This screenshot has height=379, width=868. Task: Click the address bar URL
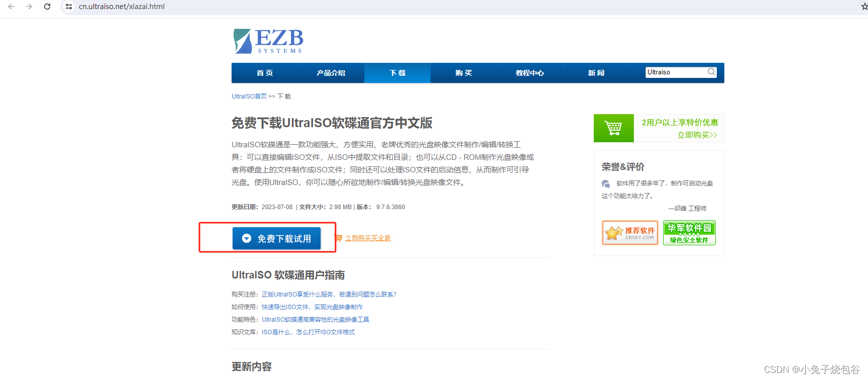click(122, 7)
